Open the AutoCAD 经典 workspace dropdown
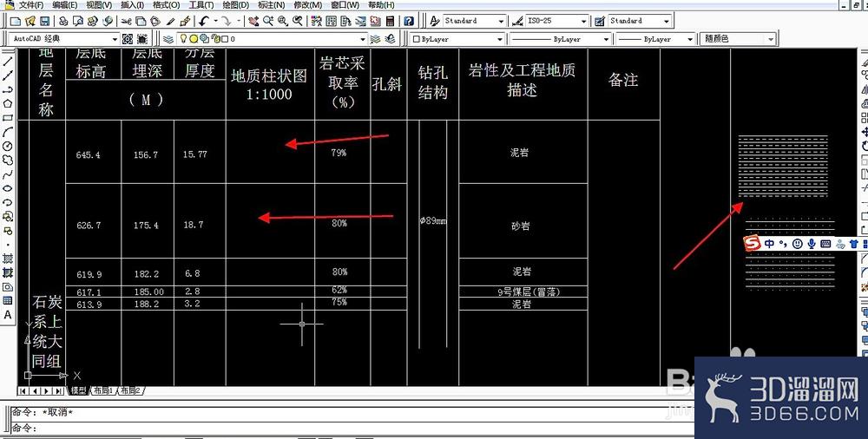The width and height of the screenshot is (868, 439). pos(115,39)
